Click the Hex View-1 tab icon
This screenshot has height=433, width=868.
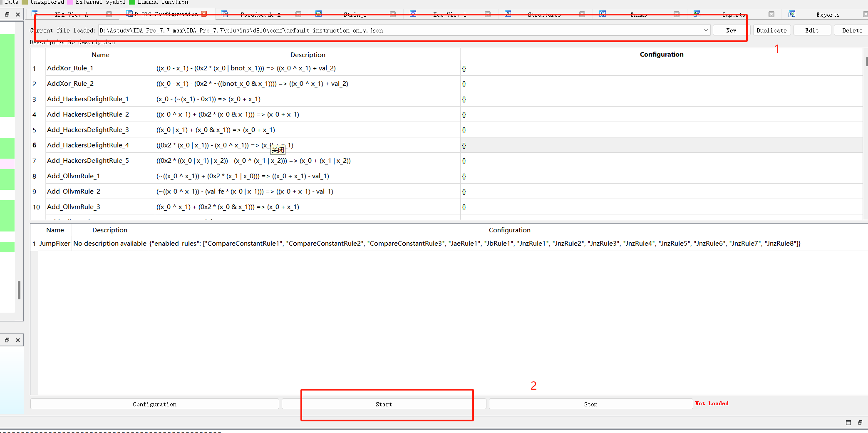(413, 14)
